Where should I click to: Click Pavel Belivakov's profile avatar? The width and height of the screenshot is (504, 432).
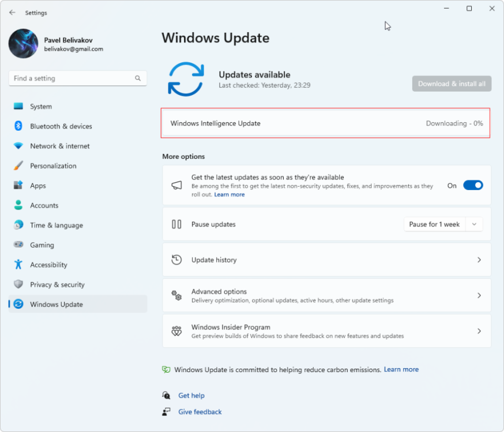point(24,44)
